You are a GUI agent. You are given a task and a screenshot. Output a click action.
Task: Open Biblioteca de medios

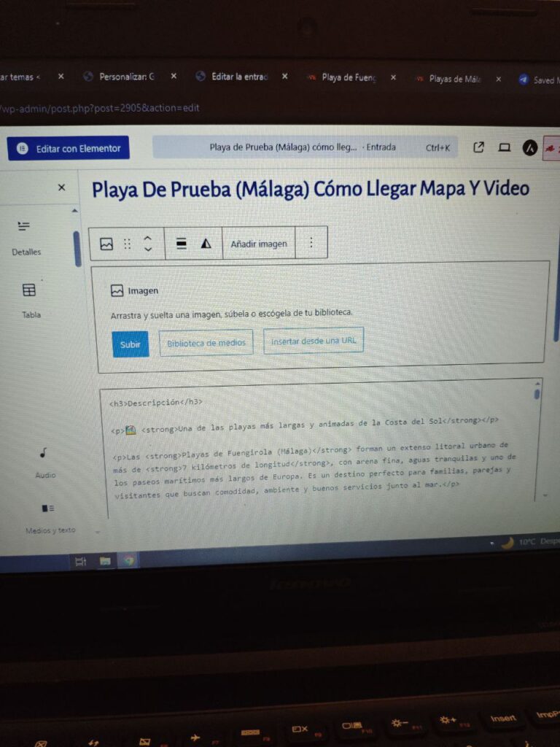(x=206, y=343)
